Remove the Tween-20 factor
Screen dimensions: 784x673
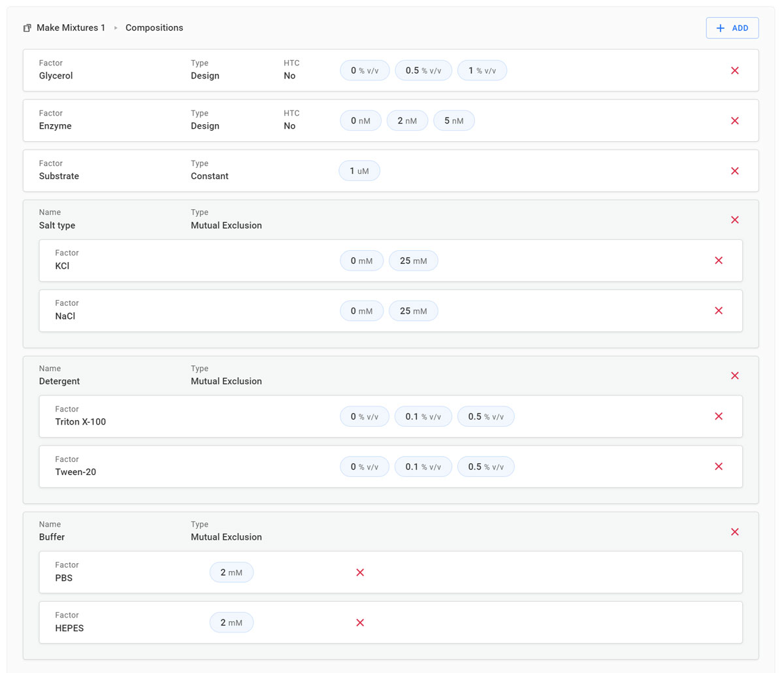click(x=719, y=467)
